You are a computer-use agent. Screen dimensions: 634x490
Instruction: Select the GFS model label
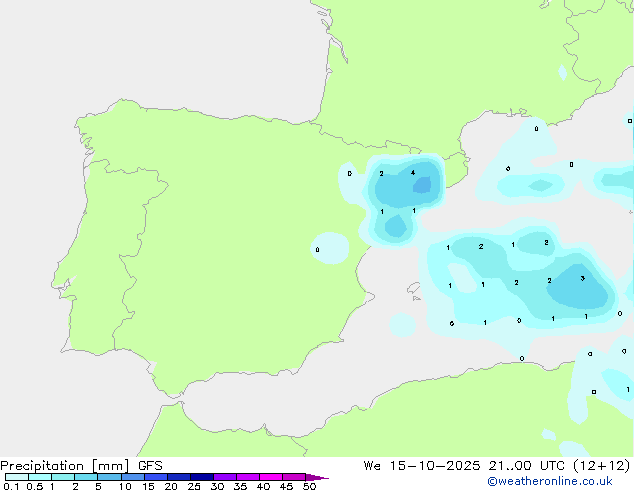[x=150, y=466]
